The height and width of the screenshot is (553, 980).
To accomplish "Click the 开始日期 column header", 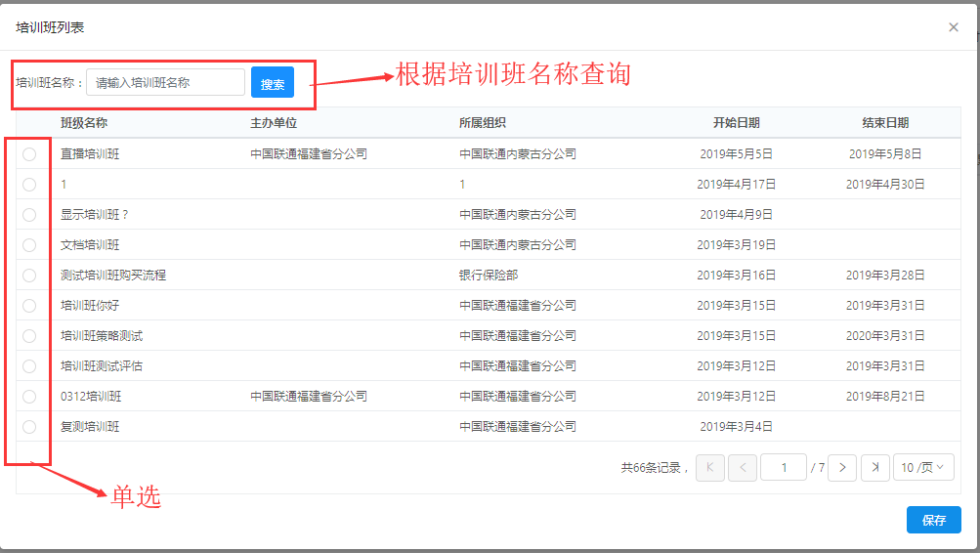I will click(x=736, y=123).
